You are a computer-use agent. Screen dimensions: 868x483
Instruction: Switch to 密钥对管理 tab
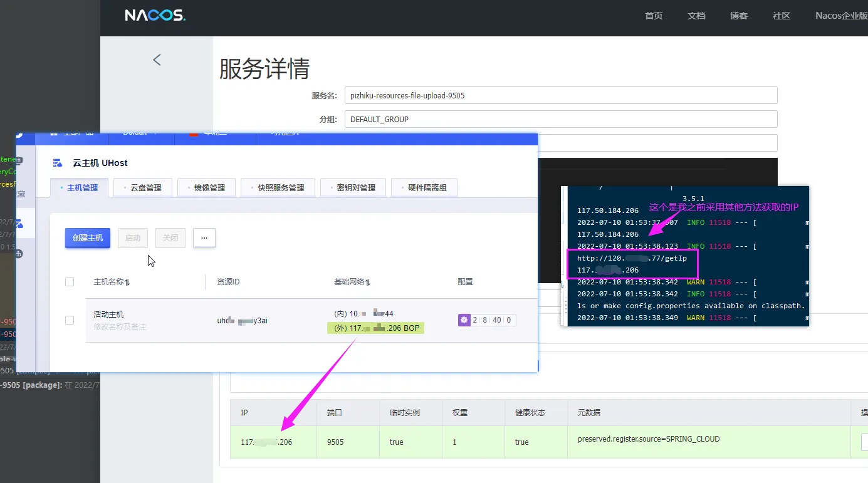click(x=353, y=187)
